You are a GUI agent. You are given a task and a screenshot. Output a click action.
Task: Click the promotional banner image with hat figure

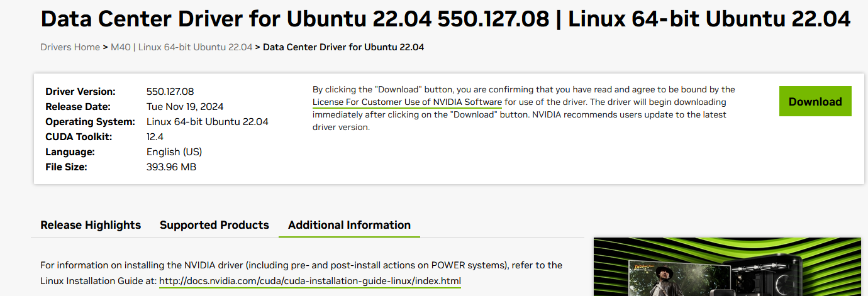pyautogui.click(x=727, y=266)
